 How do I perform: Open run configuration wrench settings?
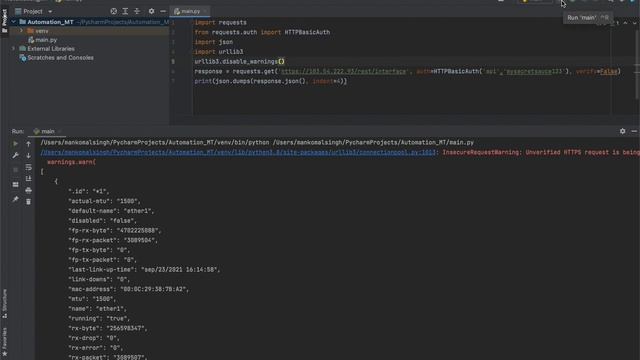pyautogui.click(x=16, y=156)
